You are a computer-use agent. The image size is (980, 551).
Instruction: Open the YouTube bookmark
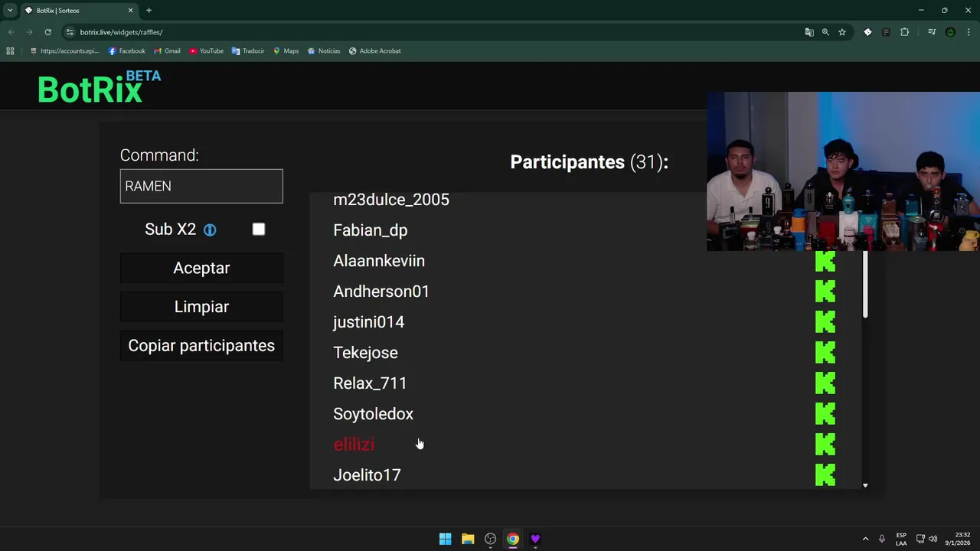(206, 51)
